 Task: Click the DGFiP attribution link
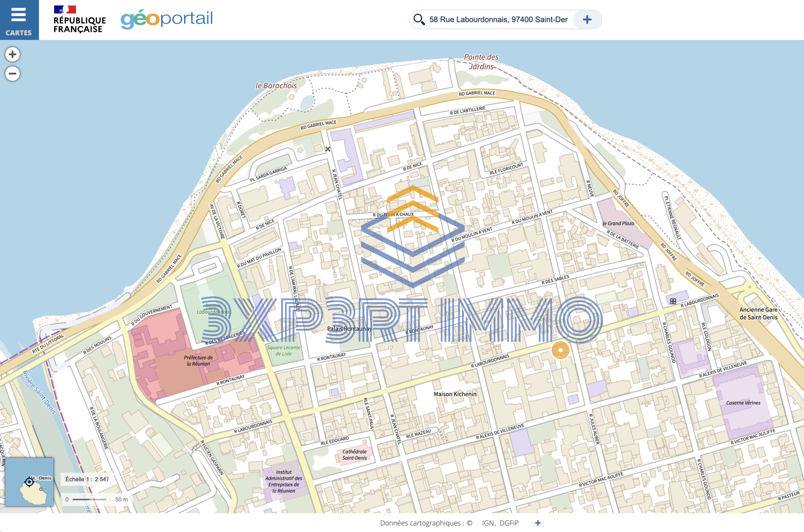coord(509,523)
